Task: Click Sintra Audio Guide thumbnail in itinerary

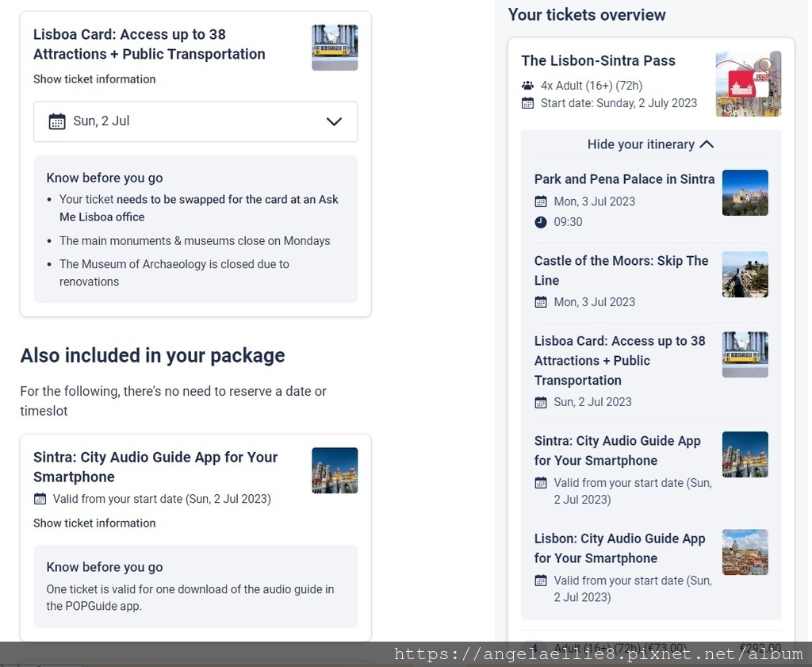Action: [x=745, y=454]
